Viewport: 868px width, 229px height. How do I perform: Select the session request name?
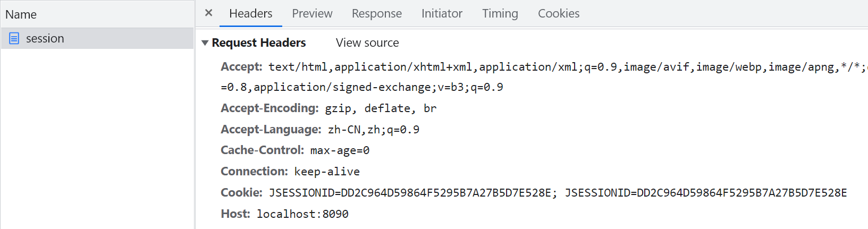click(x=45, y=39)
